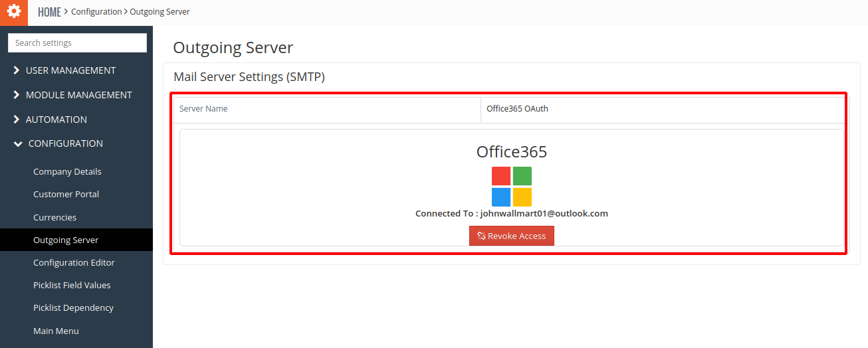Click the Office365 Microsoft logo
Viewport: 868px width, 348px height.
[512, 187]
